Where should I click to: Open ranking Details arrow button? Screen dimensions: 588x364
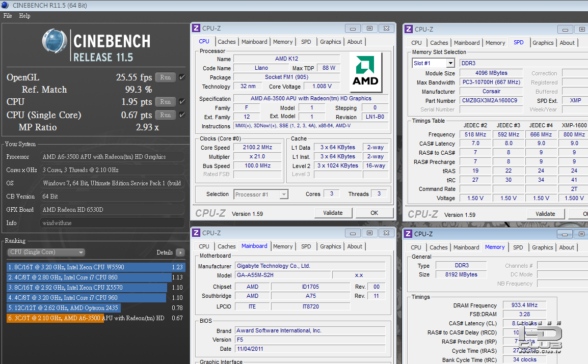tap(180, 253)
